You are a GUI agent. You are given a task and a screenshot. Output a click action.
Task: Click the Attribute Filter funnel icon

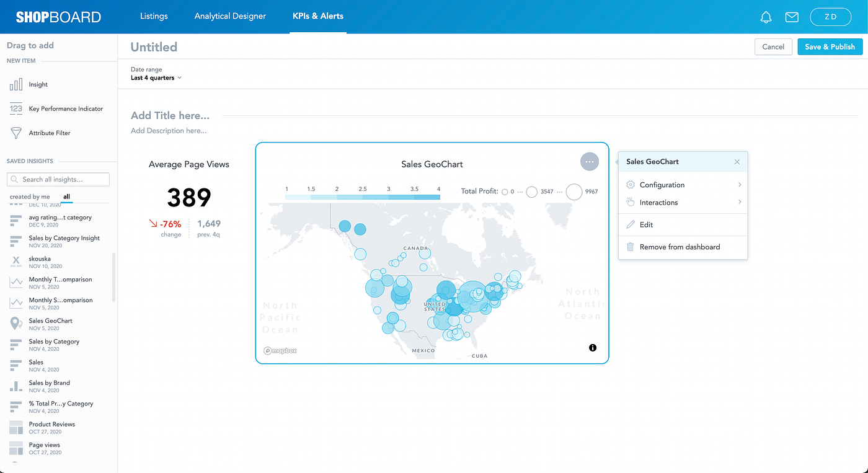[15, 132]
